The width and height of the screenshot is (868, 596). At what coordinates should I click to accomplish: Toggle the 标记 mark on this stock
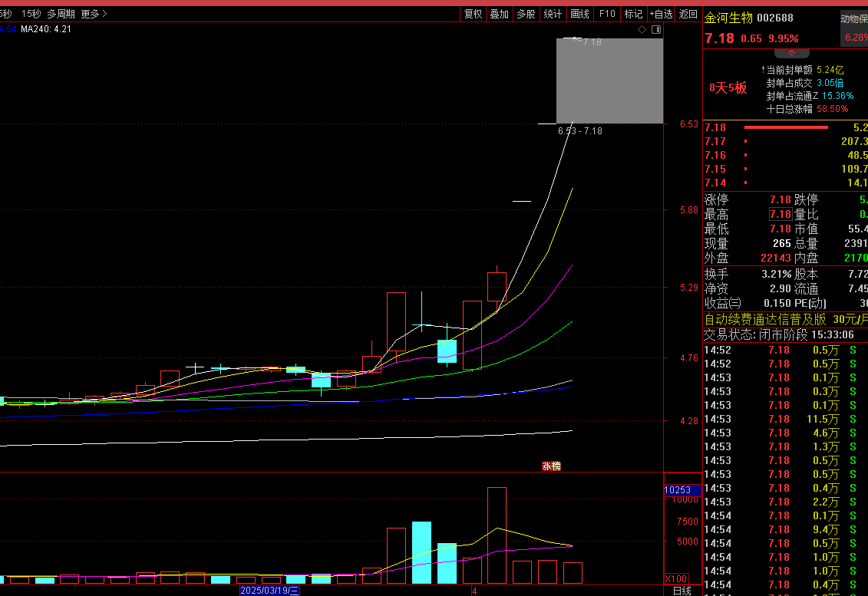633,14
